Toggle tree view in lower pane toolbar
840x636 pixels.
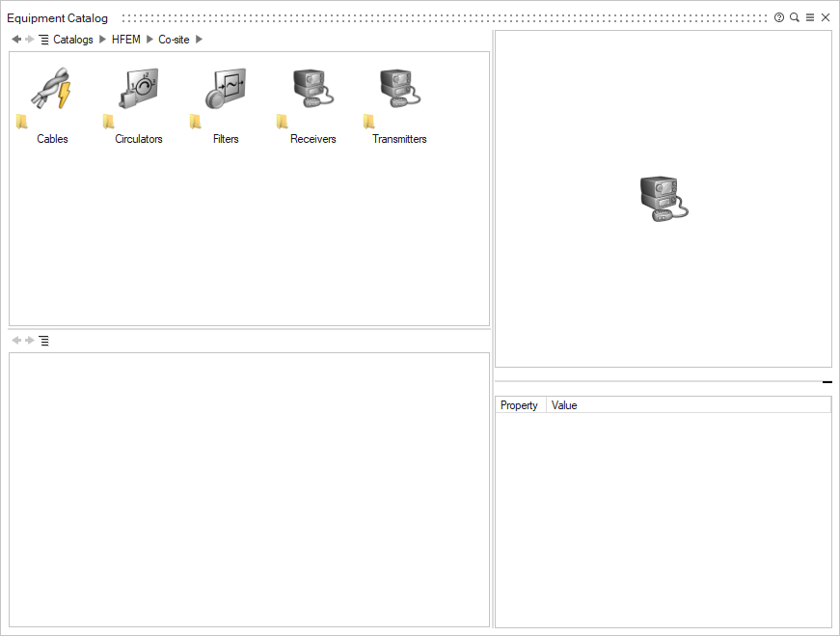[x=44, y=341]
